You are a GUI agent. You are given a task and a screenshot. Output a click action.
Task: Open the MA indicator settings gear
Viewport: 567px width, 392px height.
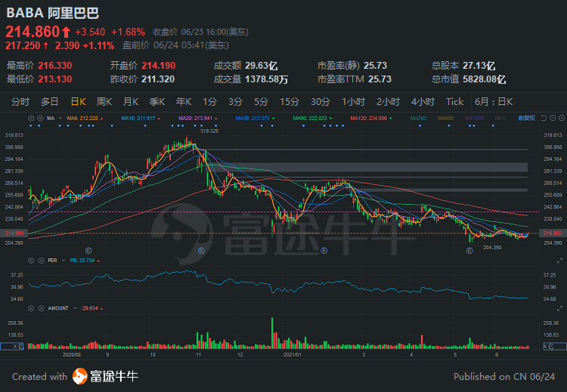(x=31, y=118)
